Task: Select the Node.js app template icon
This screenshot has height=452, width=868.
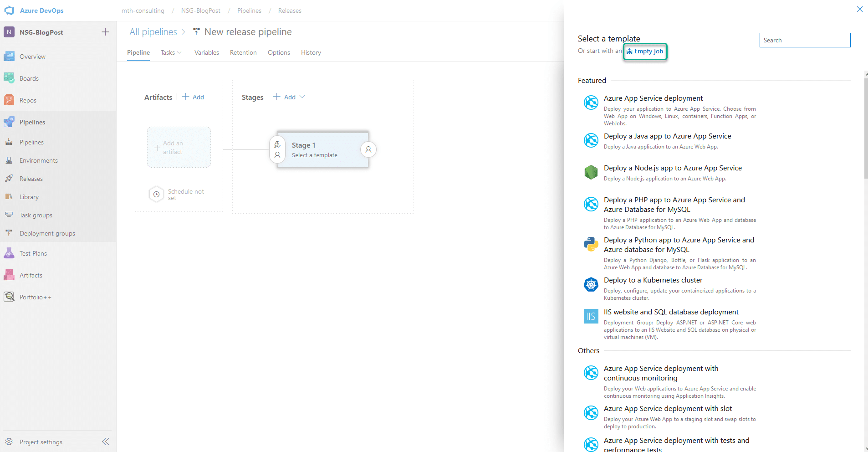Action: [x=591, y=172]
